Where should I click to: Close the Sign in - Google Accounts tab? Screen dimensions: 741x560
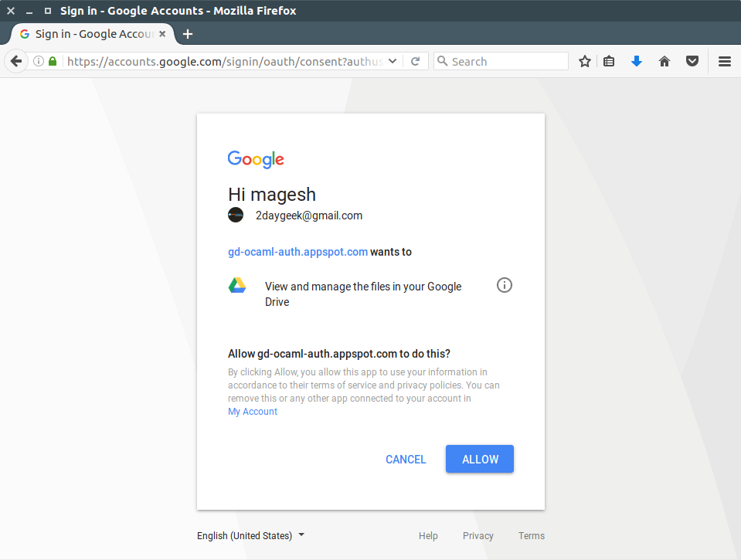click(x=162, y=34)
